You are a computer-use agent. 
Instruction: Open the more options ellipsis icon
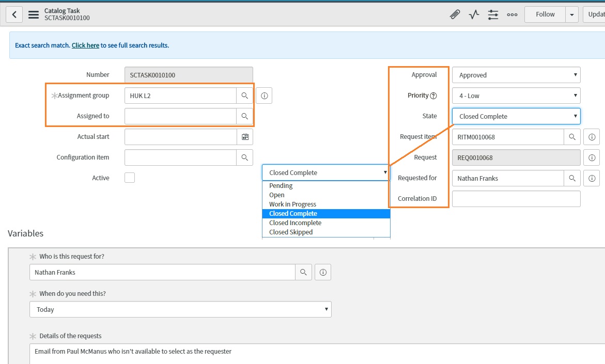pyautogui.click(x=512, y=14)
